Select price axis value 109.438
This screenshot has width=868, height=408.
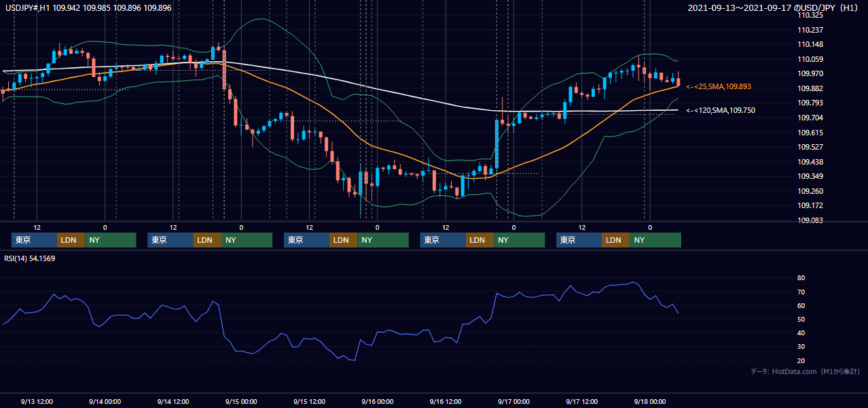pos(810,162)
